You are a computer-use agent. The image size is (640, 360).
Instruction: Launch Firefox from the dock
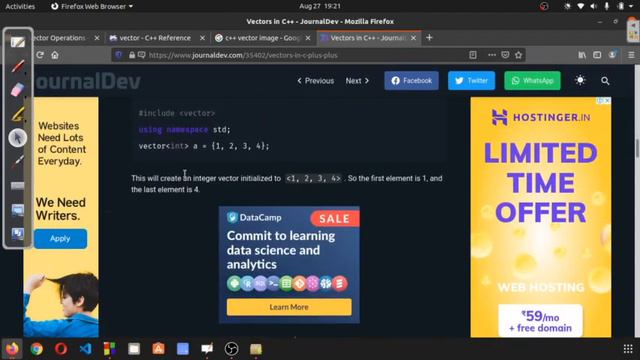click(12, 349)
